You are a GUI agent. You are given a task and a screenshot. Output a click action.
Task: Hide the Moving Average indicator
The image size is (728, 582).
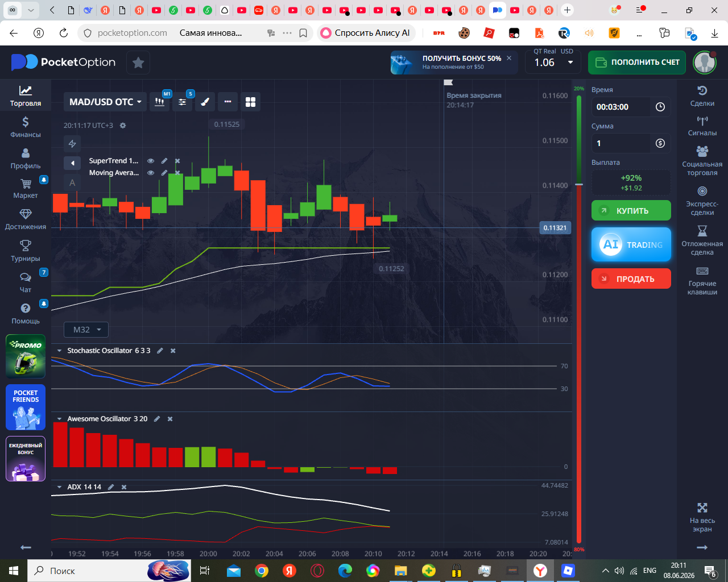[151, 173]
